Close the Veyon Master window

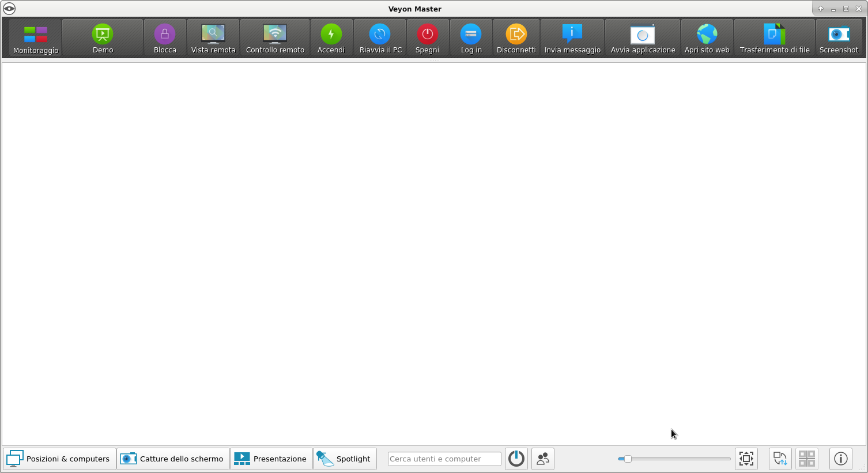(859, 9)
